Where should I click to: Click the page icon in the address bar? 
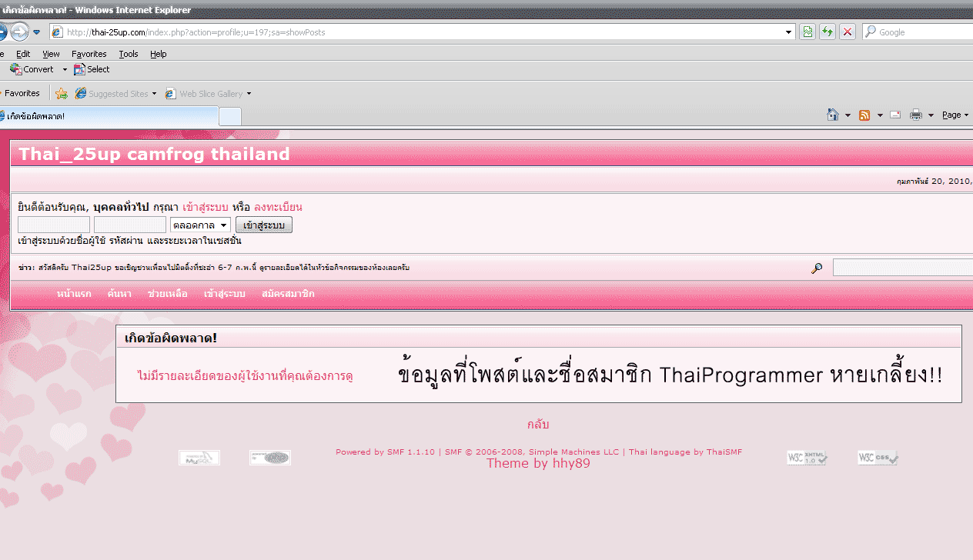[x=56, y=32]
